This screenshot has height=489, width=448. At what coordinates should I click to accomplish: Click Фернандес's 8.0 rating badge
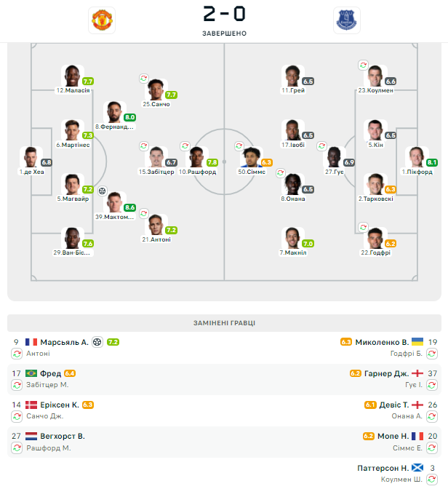tap(130, 117)
